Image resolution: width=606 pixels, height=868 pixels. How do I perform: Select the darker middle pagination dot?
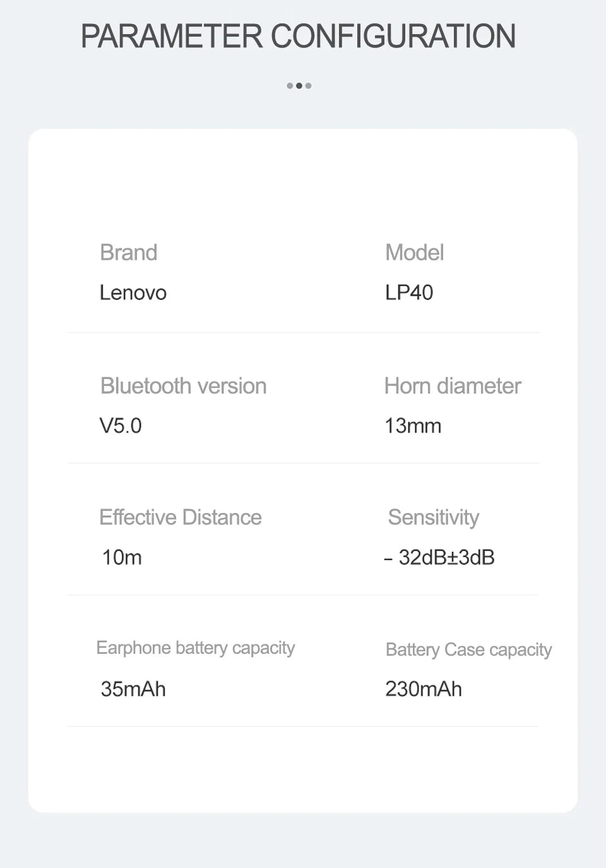(299, 86)
